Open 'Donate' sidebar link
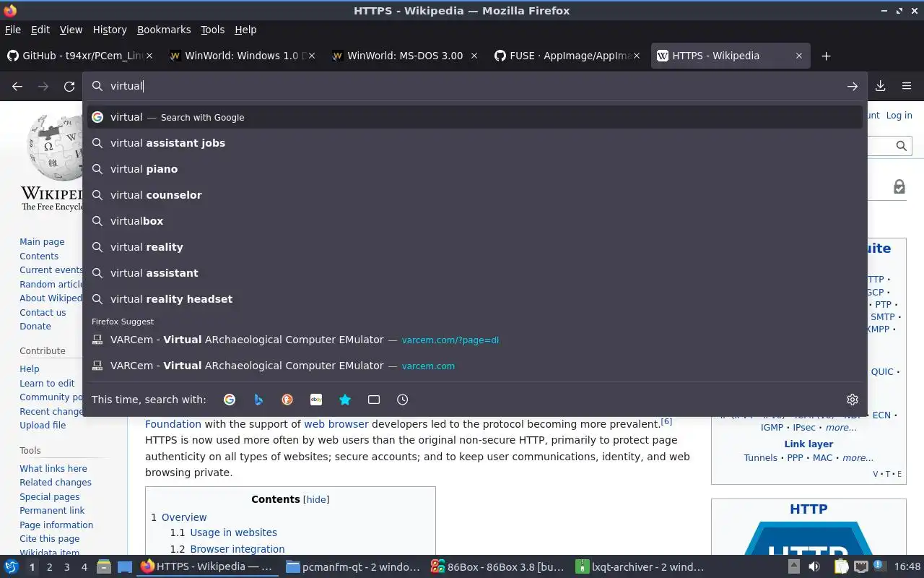Image resolution: width=924 pixels, height=578 pixels. [35, 327]
